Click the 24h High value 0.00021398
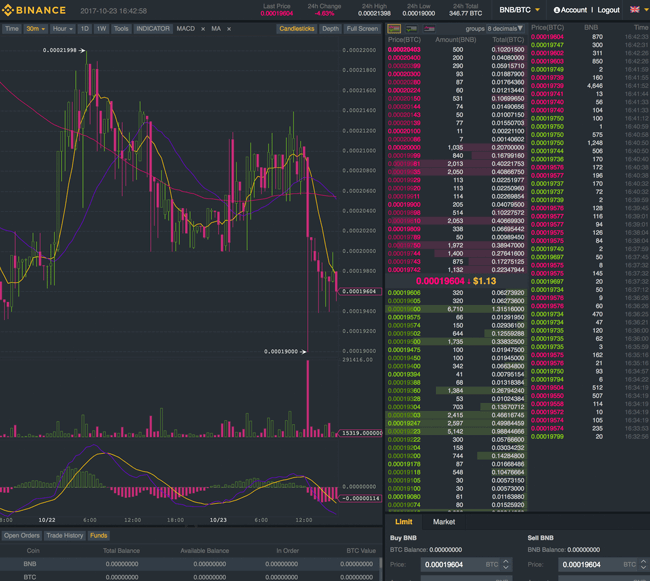Viewport: 650px width, 581px height. point(374,13)
